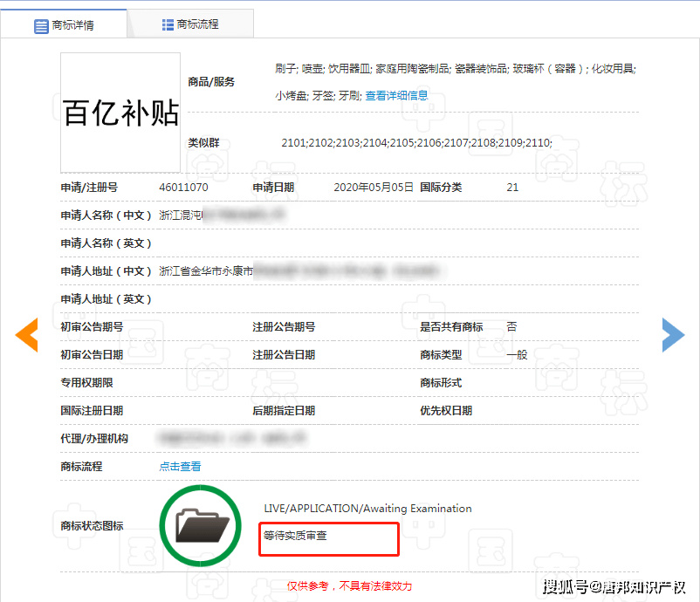Select the 等待实质审查 status text

point(295,535)
